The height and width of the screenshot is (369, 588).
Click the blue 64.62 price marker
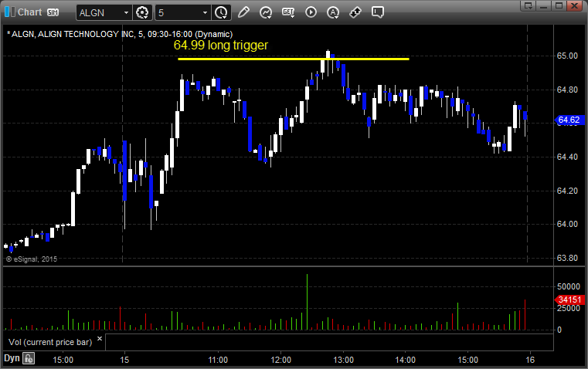[569, 120]
